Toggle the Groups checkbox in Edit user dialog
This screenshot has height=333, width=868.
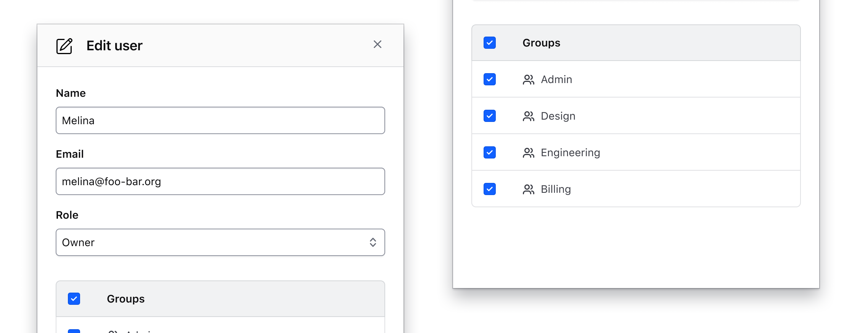(x=74, y=299)
